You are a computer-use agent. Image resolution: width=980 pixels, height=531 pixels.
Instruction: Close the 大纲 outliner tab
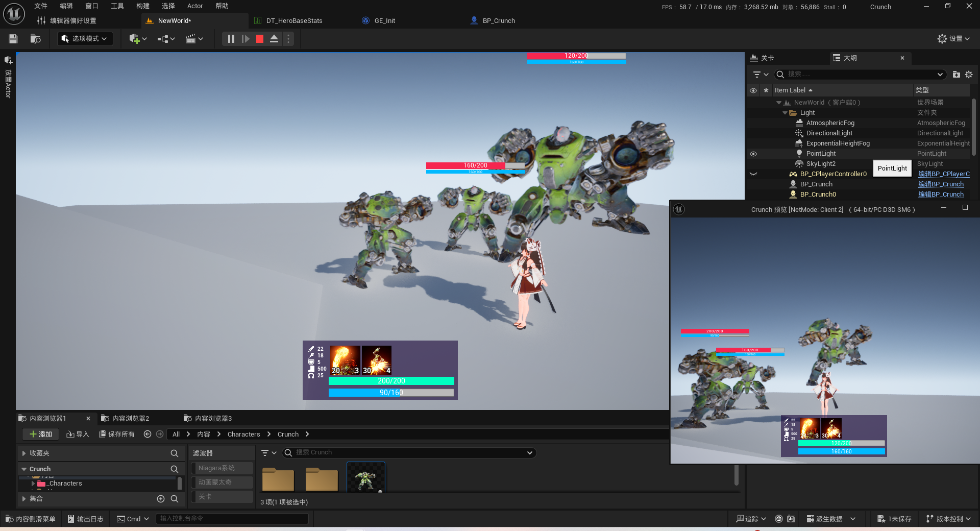902,58
